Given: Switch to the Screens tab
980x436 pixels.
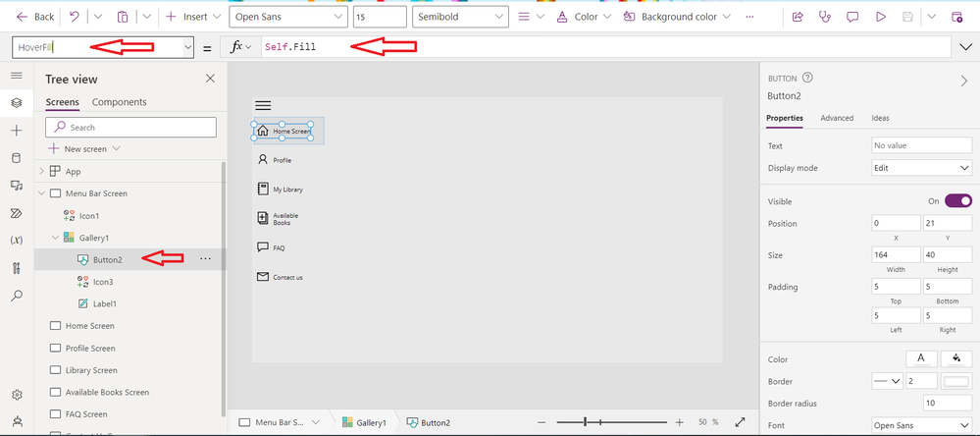Looking at the screenshot, I should coord(63,102).
